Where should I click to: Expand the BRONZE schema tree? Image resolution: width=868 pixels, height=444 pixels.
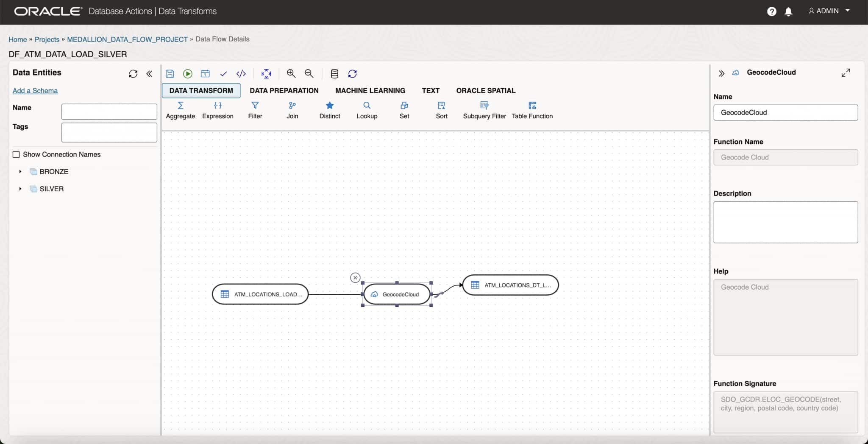pos(20,171)
